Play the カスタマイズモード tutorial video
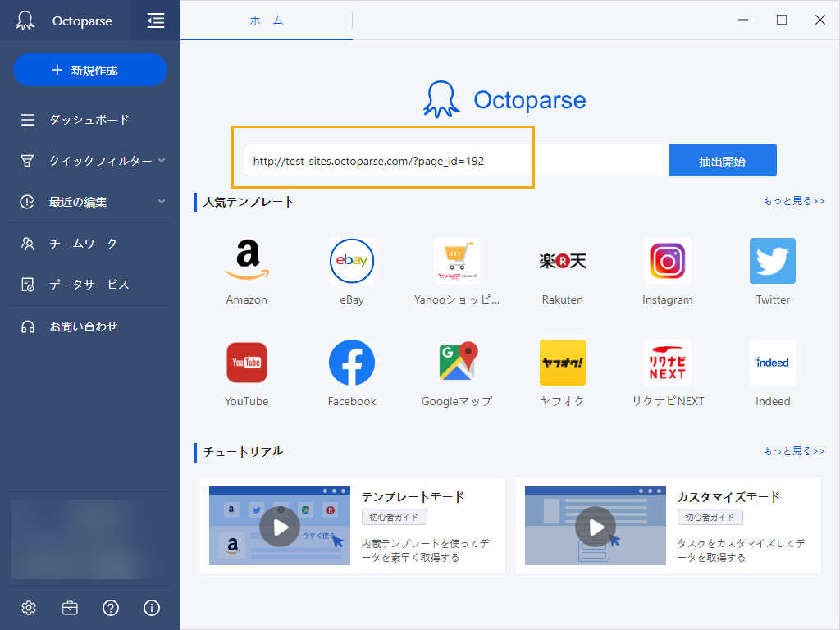Screen dimensions: 840x630 pos(596,527)
